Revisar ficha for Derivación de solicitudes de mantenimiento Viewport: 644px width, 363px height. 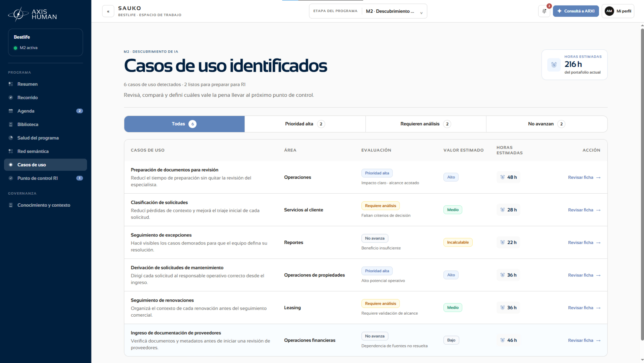[584, 275]
